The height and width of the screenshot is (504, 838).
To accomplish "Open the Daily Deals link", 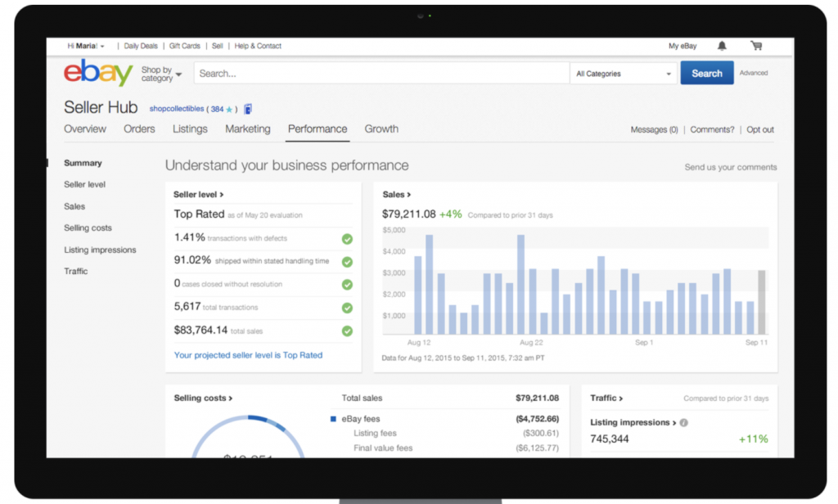I will pyautogui.click(x=141, y=46).
